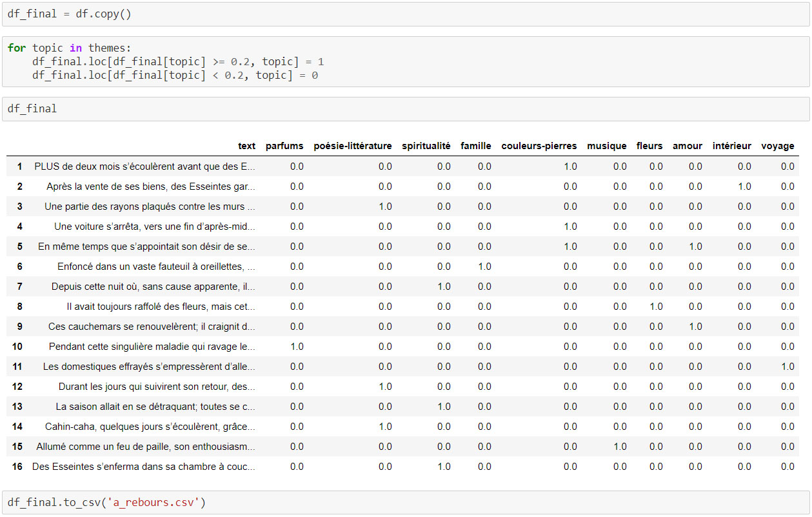Select the for topic in themes code cell
This screenshot has width=812, height=517.
click(x=406, y=61)
